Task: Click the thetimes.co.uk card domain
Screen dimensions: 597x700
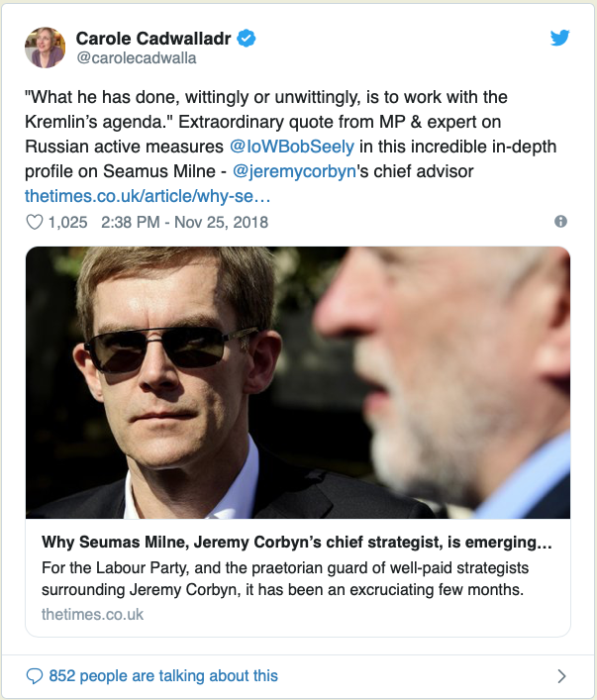Action: [92, 614]
